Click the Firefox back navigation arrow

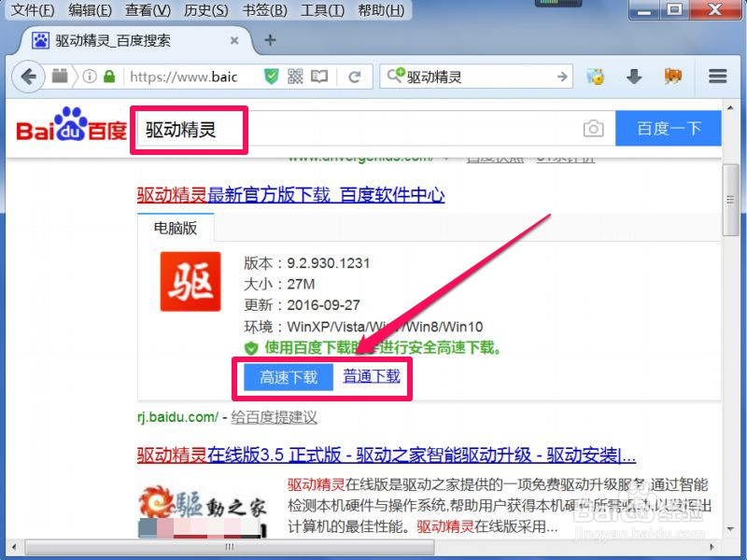(27, 77)
